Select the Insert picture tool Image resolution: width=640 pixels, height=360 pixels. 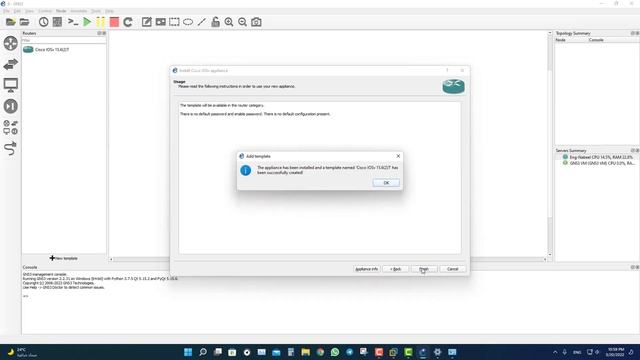click(x=160, y=22)
